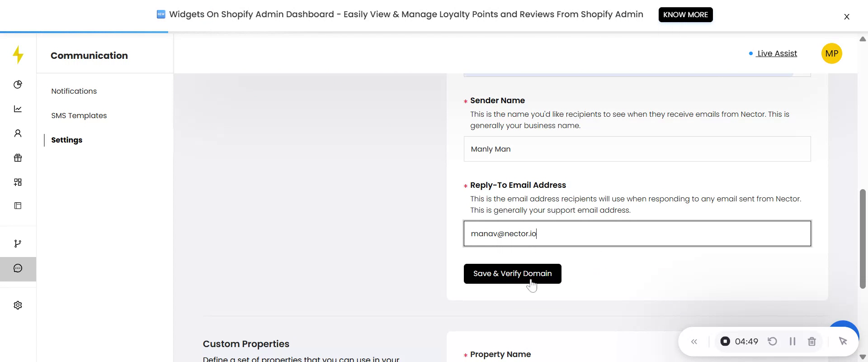Select the chat bubble communication icon
868x362 pixels.
click(18, 269)
